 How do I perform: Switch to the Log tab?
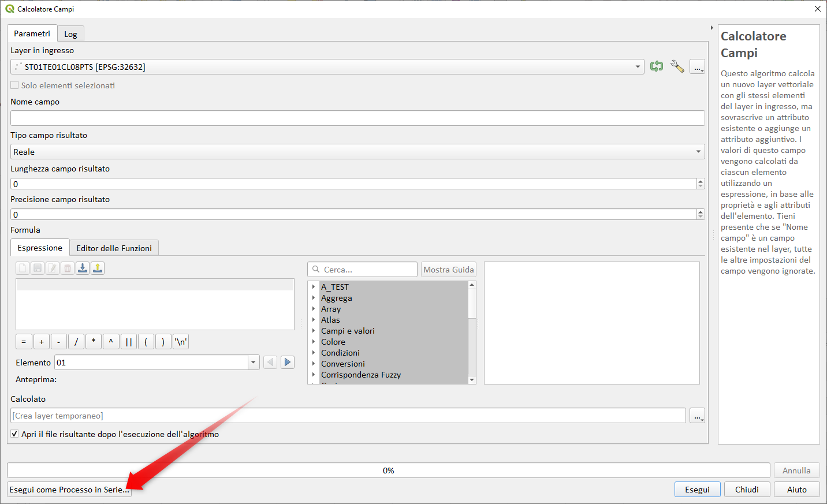point(70,34)
